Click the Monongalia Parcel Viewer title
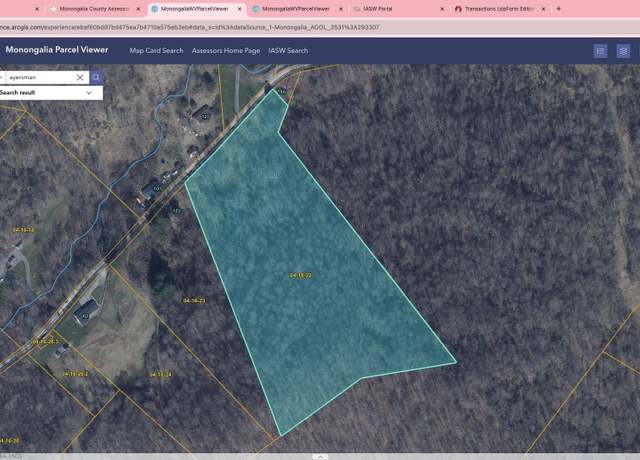Screen dimensions: 640x460 [57, 50]
